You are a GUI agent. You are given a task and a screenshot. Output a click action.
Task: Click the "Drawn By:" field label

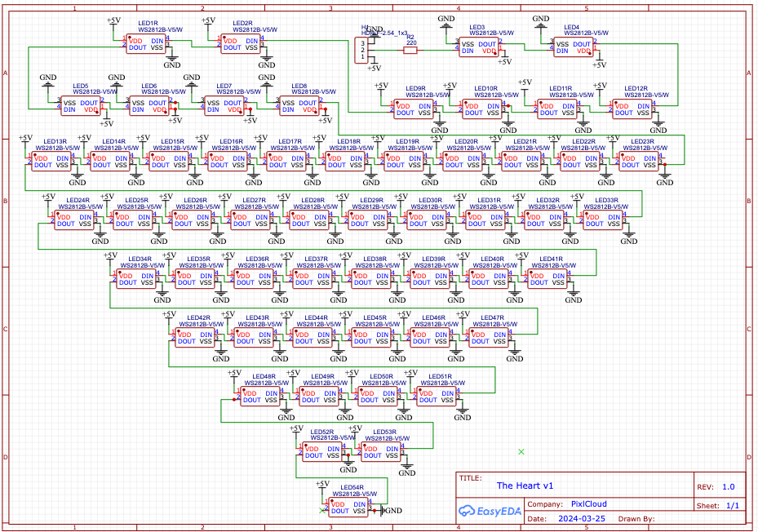coord(636,518)
